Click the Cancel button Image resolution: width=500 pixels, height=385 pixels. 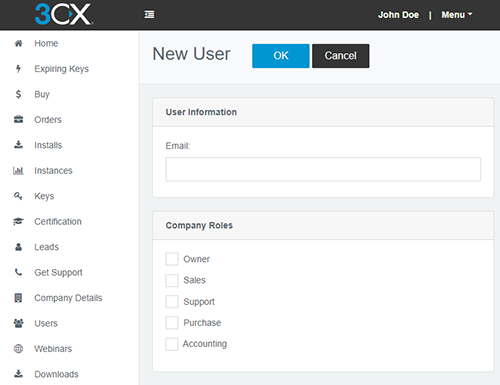pyautogui.click(x=341, y=56)
